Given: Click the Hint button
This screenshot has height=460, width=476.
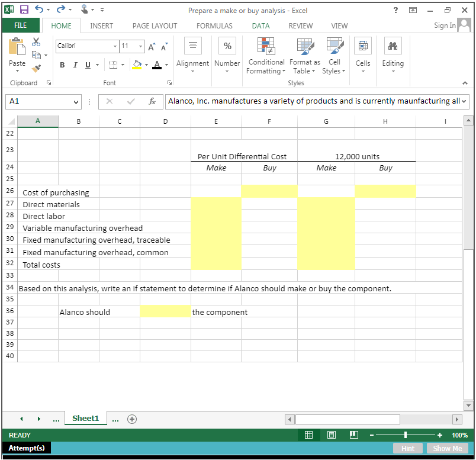Looking at the screenshot, I should [x=408, y=448].
